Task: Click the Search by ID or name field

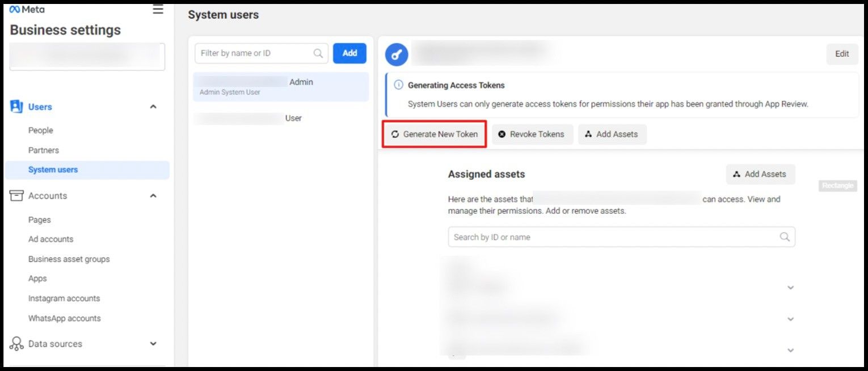Action: (613, 237)
